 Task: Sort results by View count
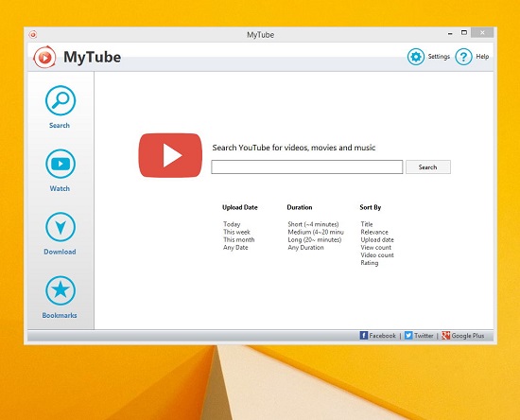[376, 248]
